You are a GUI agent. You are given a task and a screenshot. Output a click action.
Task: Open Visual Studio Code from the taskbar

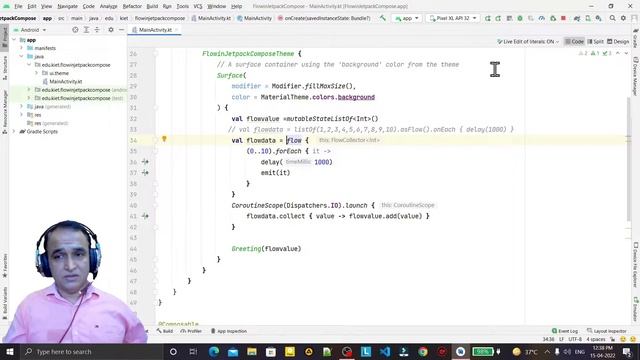384,351
